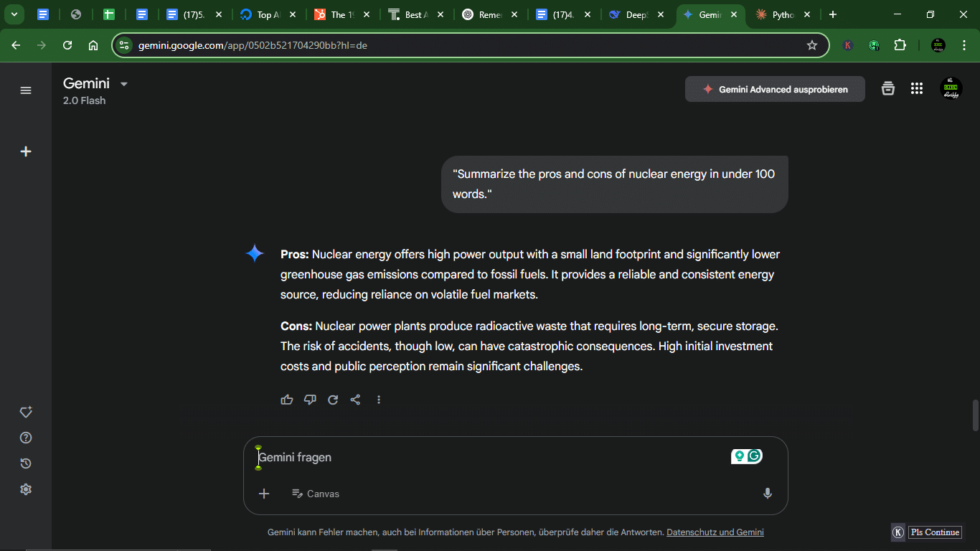Open Chrome three-dot menu
The height and width of the screenshot is (551, 980).
(x=963, y=45)
